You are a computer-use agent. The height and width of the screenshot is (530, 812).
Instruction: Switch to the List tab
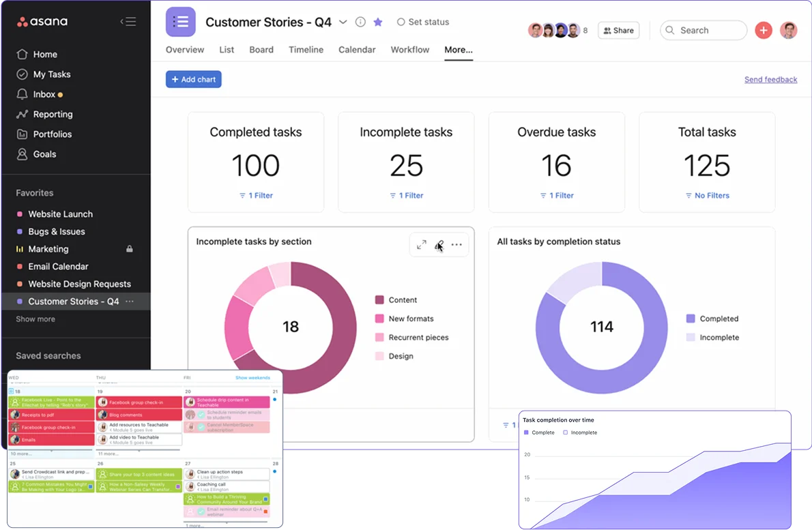(227, 50)
